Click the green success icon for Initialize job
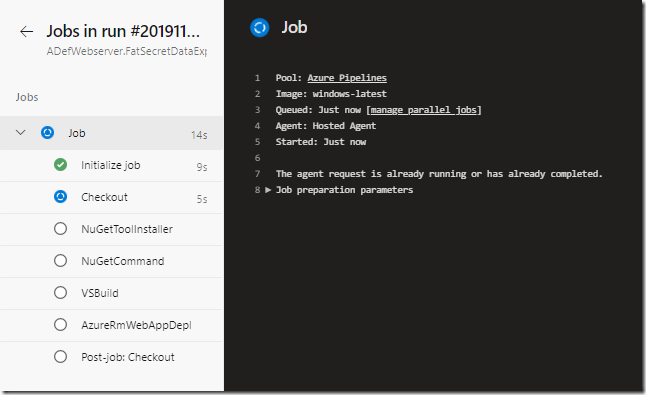The width and height of the screenshot is (646, 395). 61,165
